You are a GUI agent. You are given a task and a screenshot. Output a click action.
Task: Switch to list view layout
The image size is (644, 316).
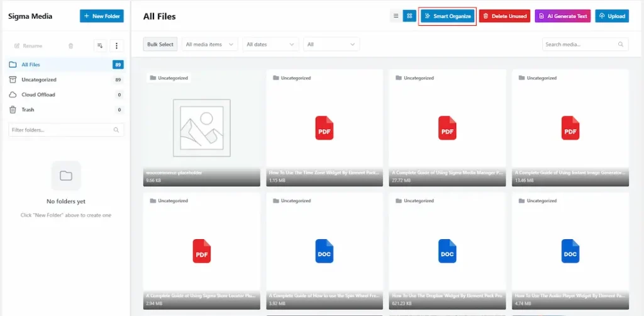tap(396, 16)
